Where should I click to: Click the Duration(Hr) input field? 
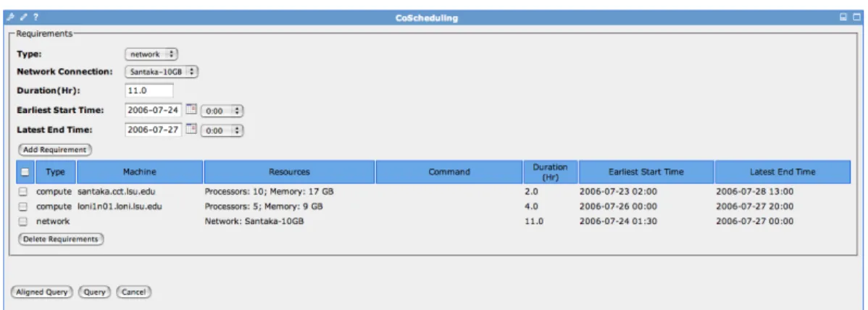tap(149, 91)
